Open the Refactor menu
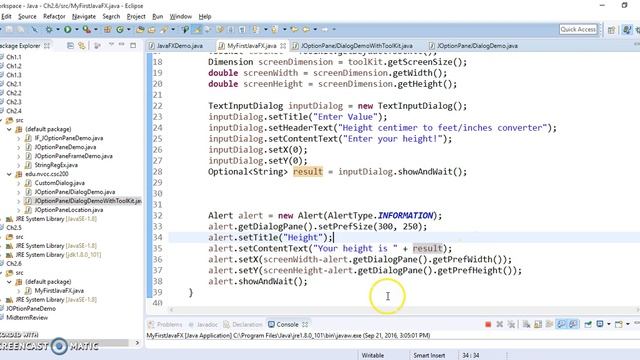Screen dimensions: 640x360 pyautogui.click(x=54, y=16)
